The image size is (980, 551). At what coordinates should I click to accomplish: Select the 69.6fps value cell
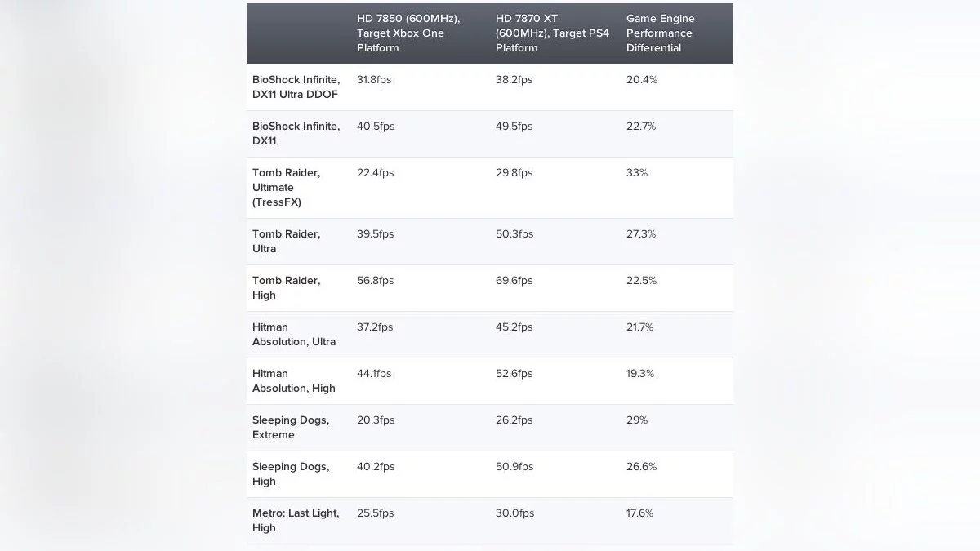coord(514,281)
